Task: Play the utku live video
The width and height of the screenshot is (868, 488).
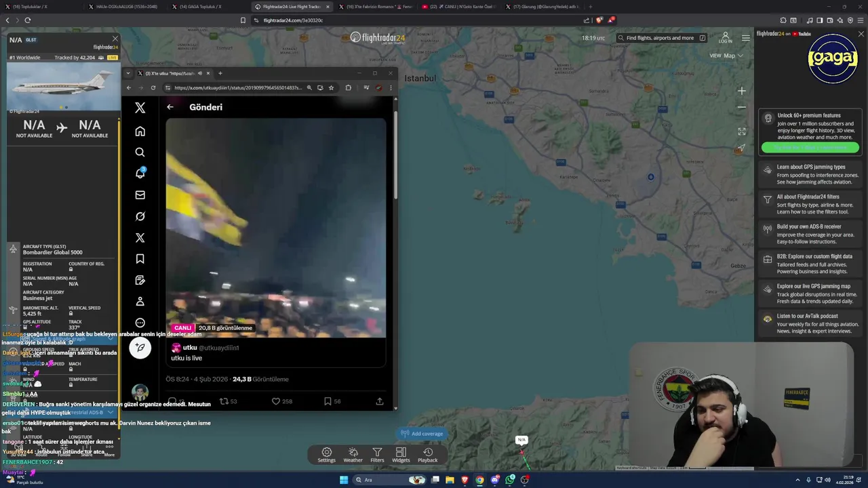Action: pos(276,228)
